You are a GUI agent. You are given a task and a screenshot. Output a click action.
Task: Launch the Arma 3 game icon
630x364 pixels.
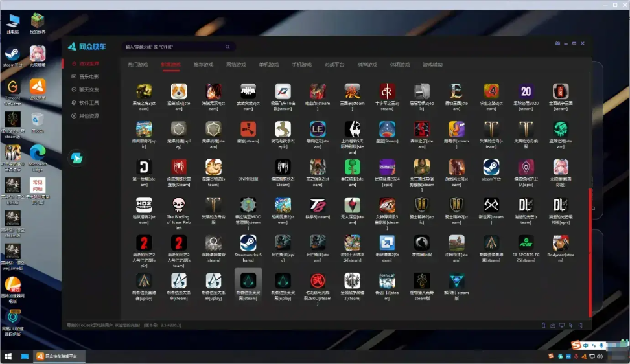point(248,91)
